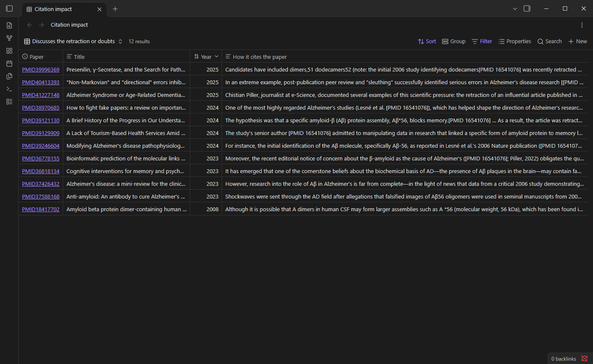This screenshot has width=593, height=364.
Task: Click the New button to add entry
Action: (578, 41)
